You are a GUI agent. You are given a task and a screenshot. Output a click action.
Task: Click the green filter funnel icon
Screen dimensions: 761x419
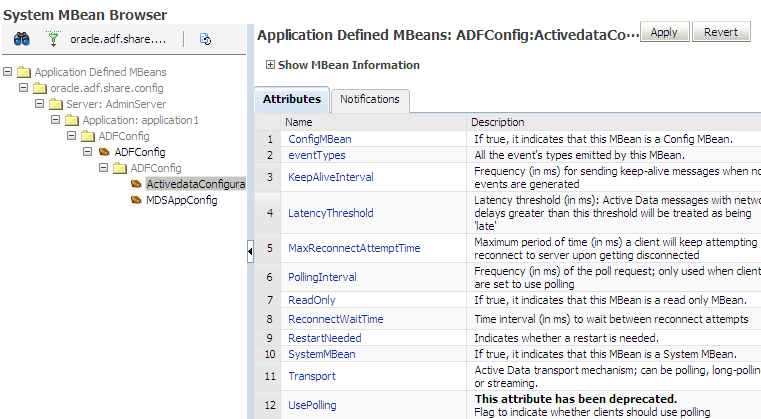click(53, 39)
